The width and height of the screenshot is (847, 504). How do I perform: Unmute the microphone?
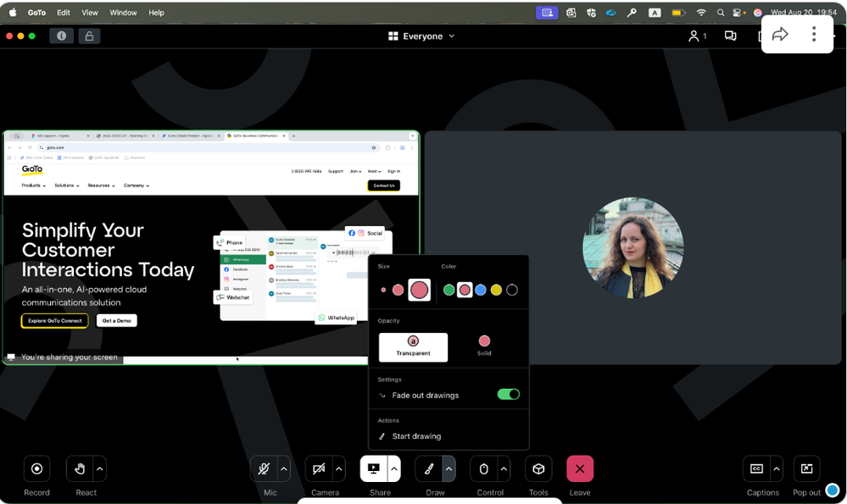coord(264,468)
